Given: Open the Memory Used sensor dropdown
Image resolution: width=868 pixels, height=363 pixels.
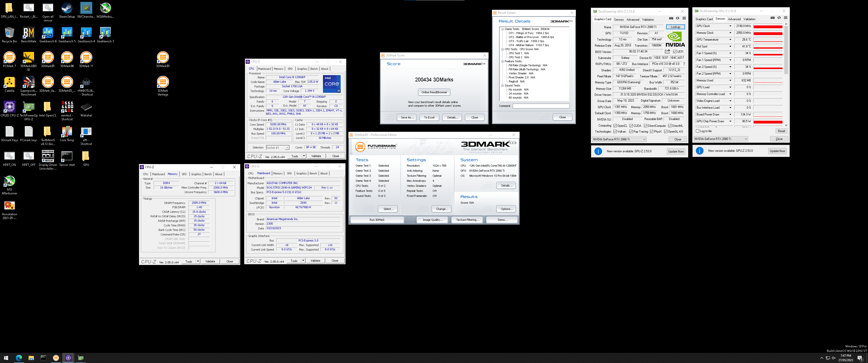Looking at the screenshot, I should 730,80.
